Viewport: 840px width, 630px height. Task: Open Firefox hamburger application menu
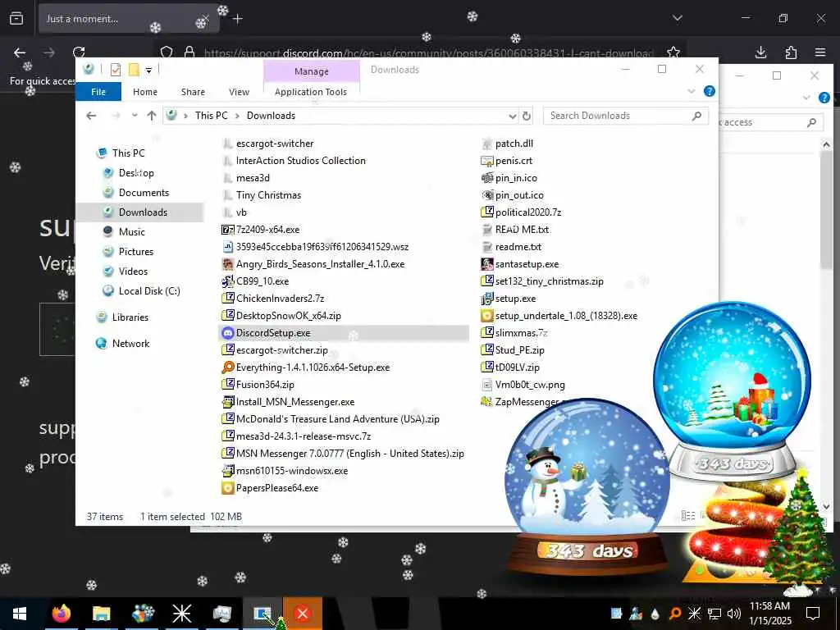click(820, 52)
